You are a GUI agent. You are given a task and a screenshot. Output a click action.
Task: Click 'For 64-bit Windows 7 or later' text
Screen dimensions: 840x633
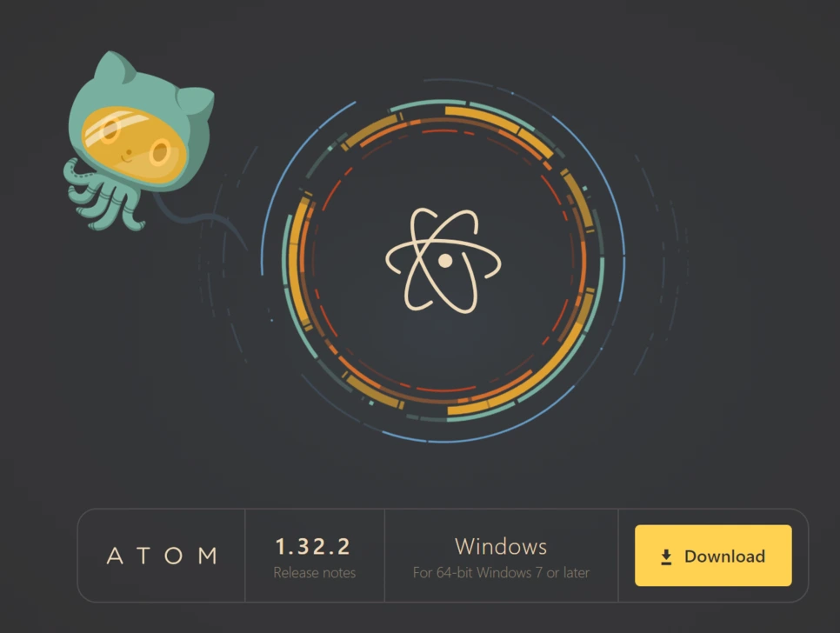point(501,572)
